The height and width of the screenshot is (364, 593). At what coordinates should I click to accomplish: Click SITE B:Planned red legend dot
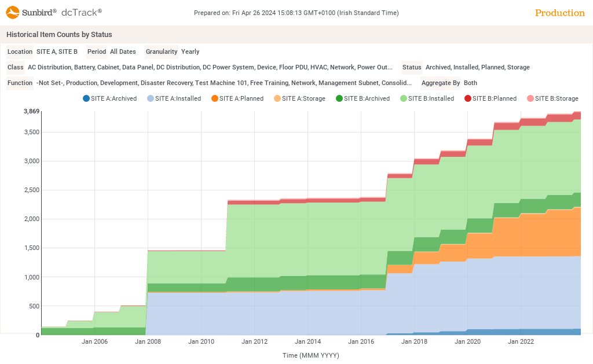[468, 98]
